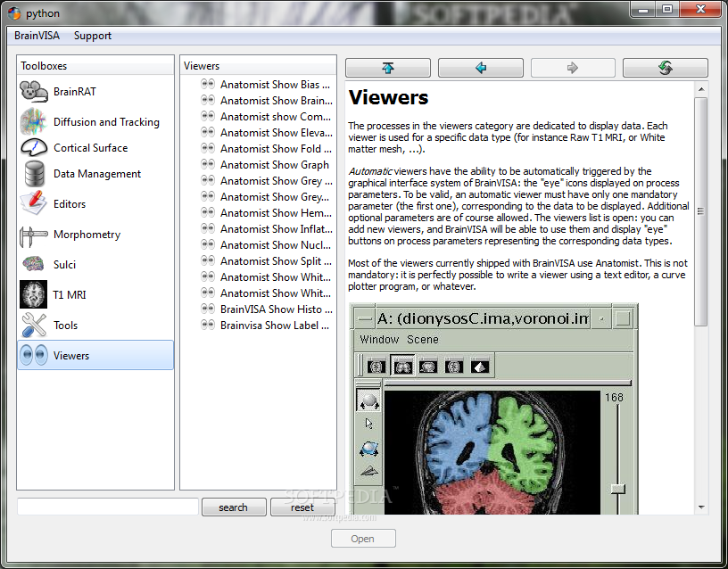728x569 pixels.
Task: Click the forward arrow navigation button
Action: [x=573, y=68]
